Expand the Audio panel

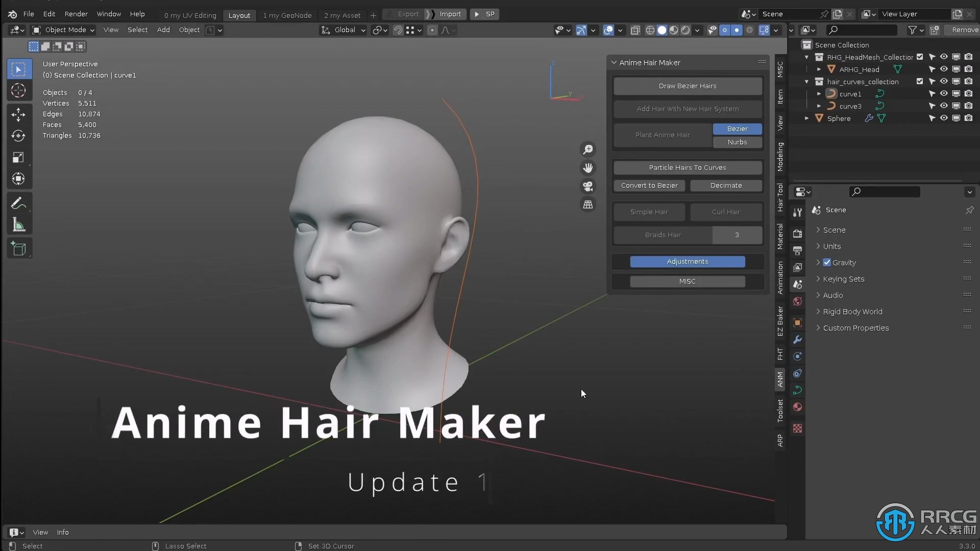[832, 295]
